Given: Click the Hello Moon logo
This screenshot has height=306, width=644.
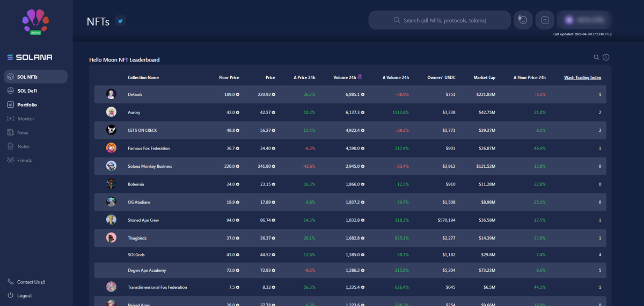Looking at the screenshot, I should (x=36, y=21).
